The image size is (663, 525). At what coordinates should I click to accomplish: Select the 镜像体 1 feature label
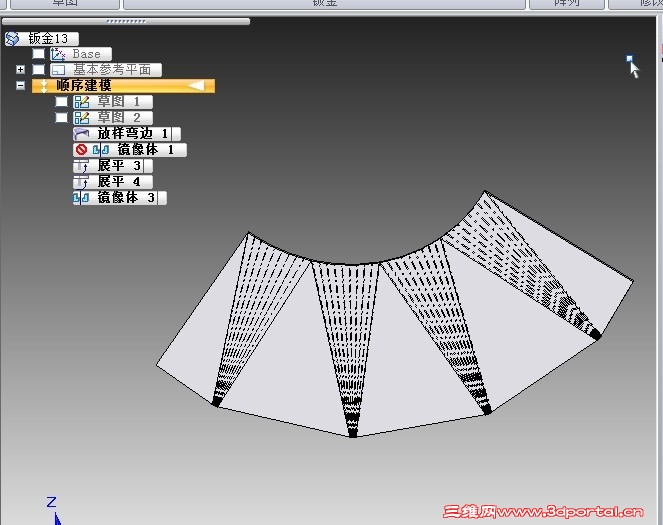pos(145,150)
